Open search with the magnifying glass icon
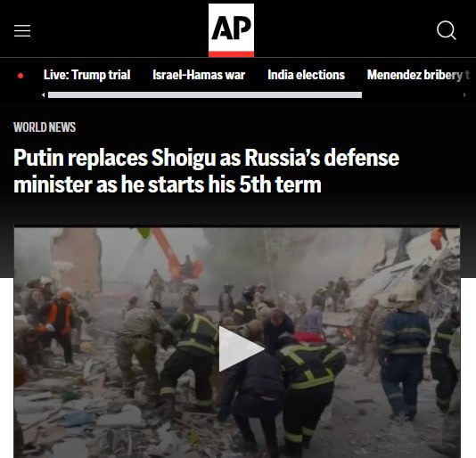The width and height of the screenshot is (476, 458). [447, 30]
